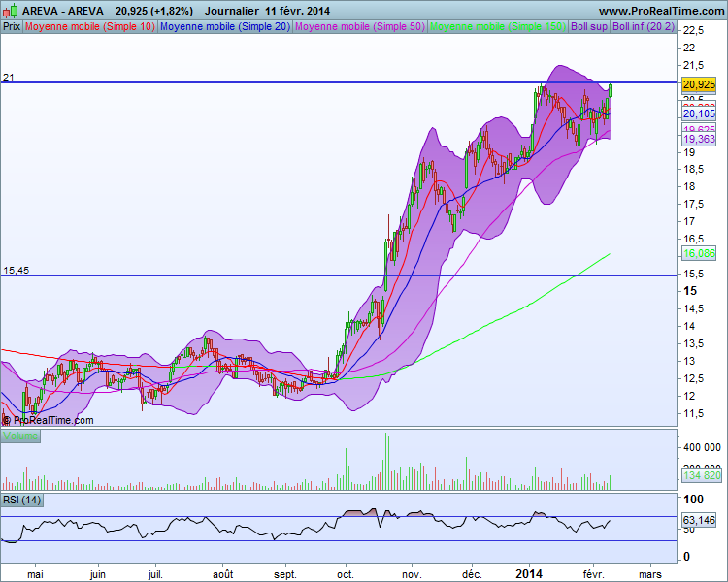Select the 20,105 moving average value tag
This screenshot has width=728, height=582.
[699, 114]
